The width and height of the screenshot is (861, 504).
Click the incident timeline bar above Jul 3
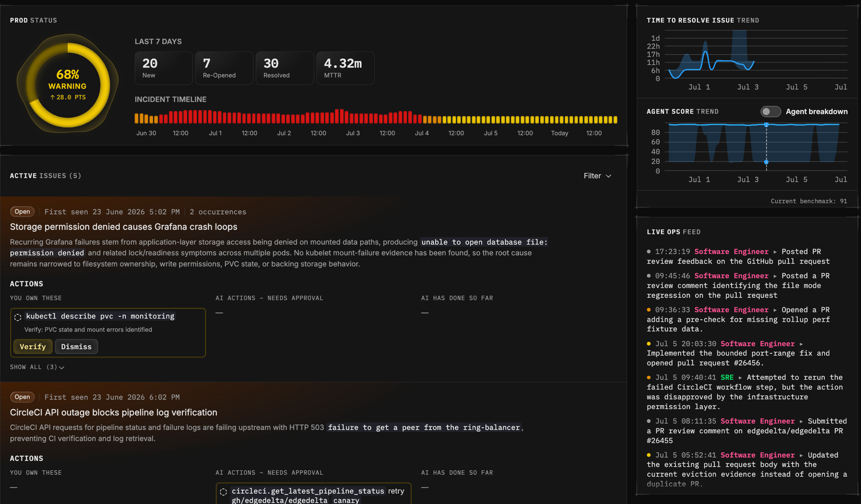point(352,118)
